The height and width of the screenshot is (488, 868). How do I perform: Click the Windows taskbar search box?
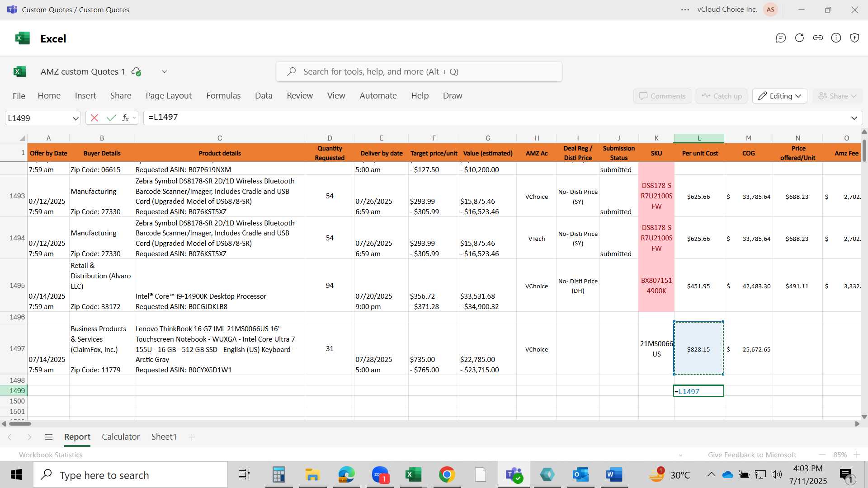[130, 475]
